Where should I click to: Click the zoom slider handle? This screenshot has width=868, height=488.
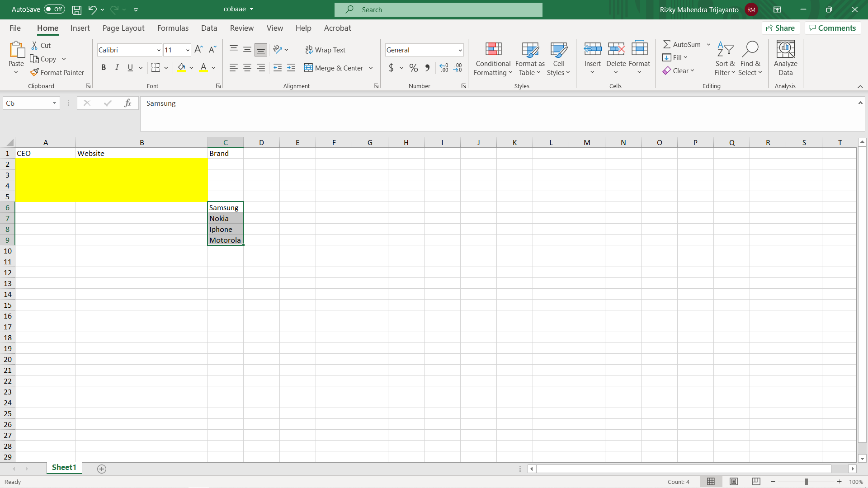tap(806, 482)
